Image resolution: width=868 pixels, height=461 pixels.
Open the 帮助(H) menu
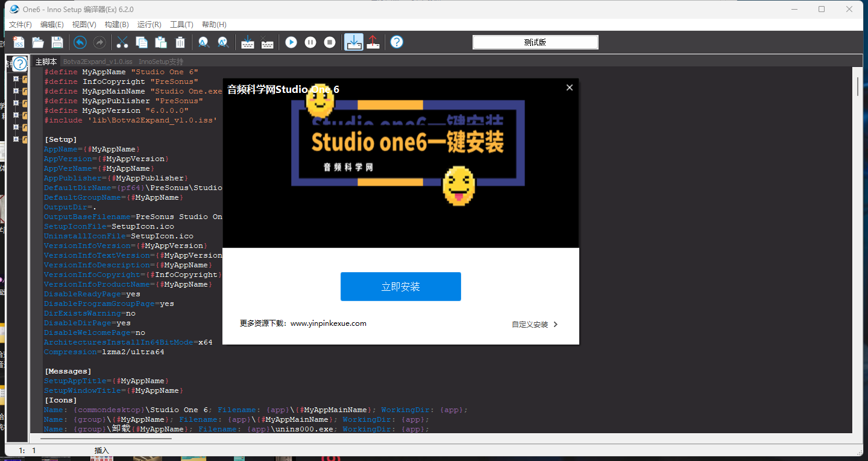click(x=214, y=25)
